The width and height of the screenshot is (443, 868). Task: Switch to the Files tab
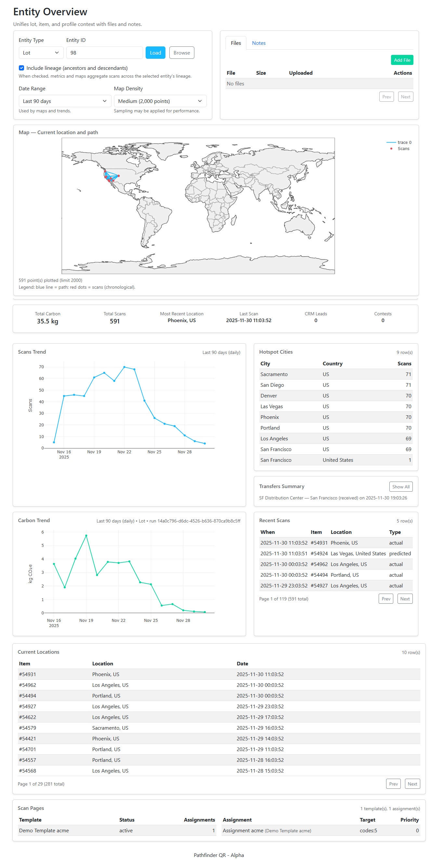click(236, 43)
